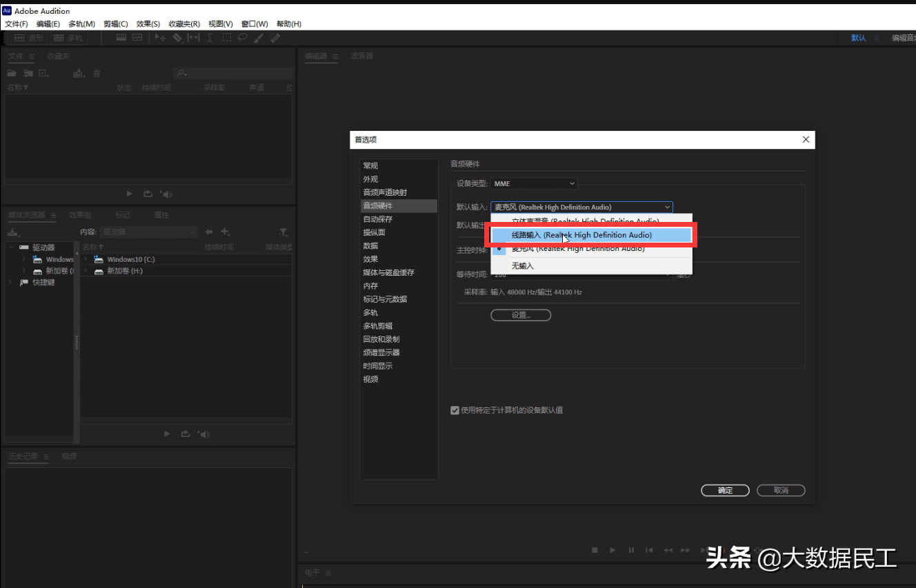Click the Files panel search field
916x588 pixels.
coord(232,73)
